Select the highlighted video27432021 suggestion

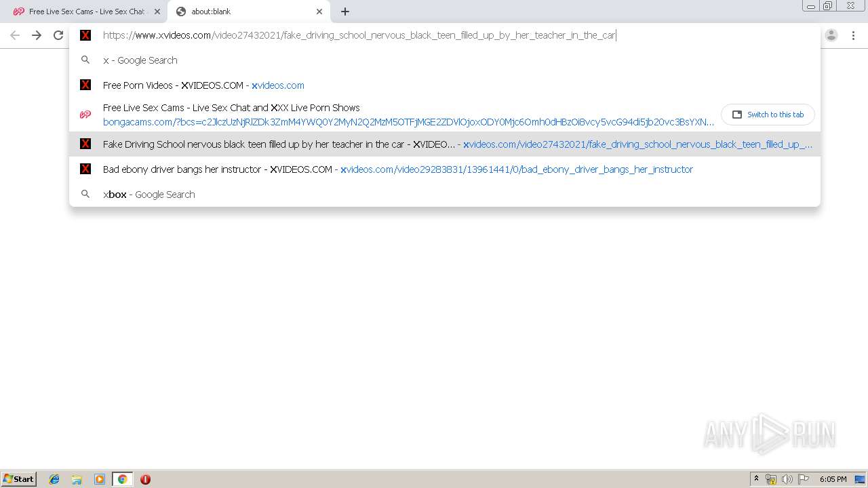pos(444,144)
